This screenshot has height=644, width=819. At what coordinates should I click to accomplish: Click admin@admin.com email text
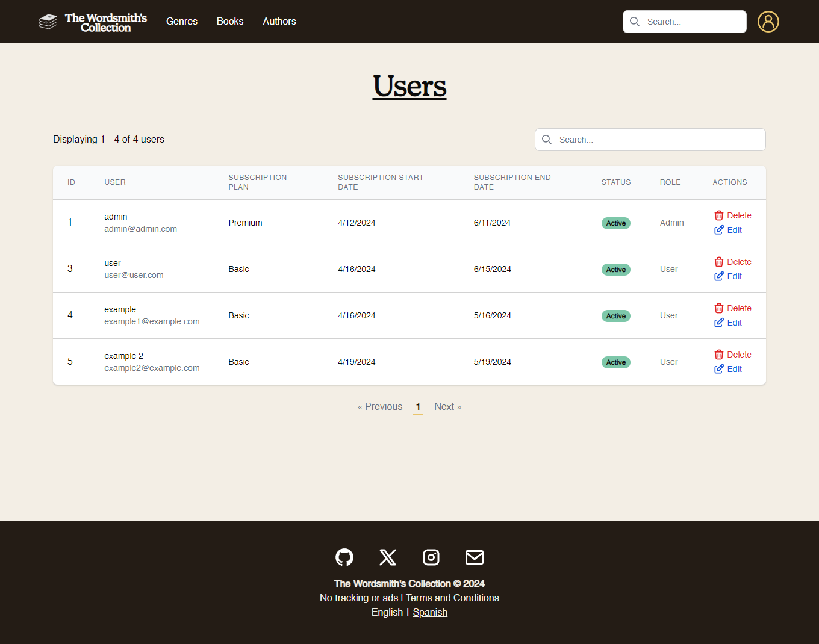click(x=140, y=229)
